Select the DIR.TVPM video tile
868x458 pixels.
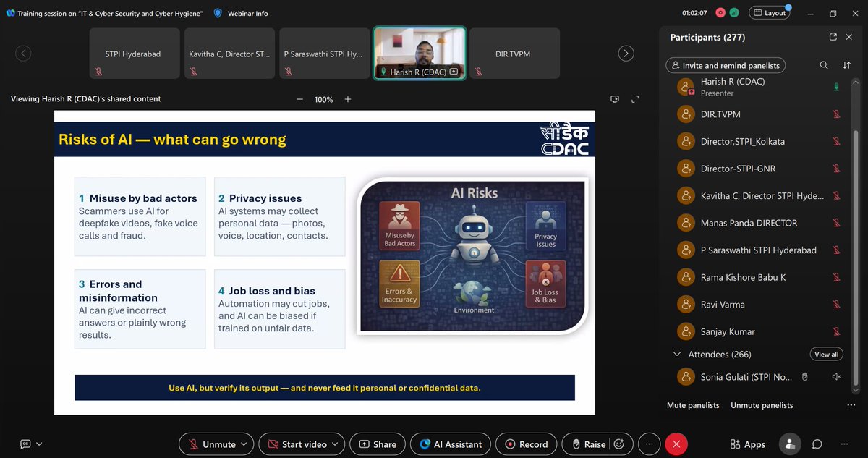click(x=514, y=54)
